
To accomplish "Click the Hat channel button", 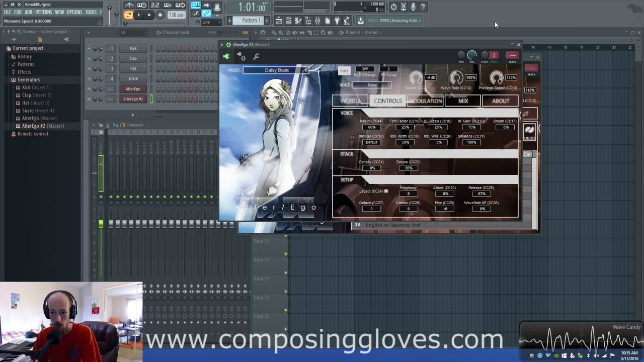I will click(133, 68).
